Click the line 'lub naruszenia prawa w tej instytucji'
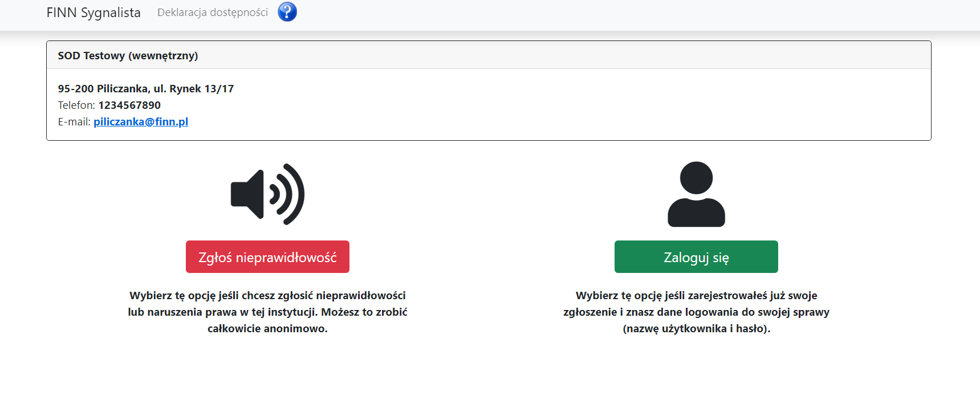Viewport: 980px width, 412px height. tap(222, 312)
